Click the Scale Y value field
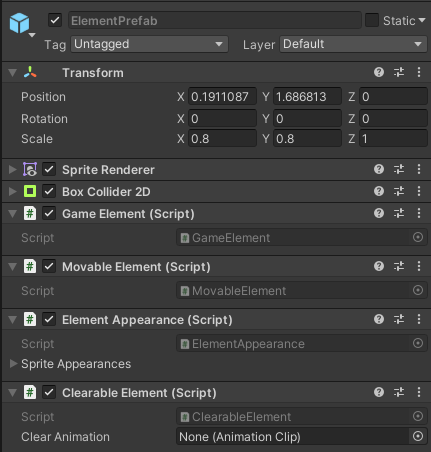This screenshot has width=431, height=452. click(x=307, y=139)
